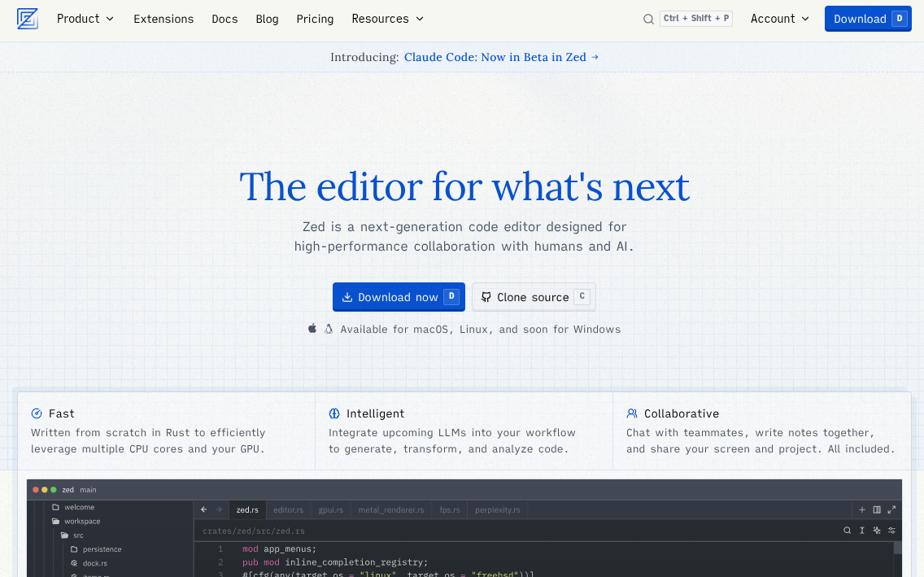Click the expand zoom pane icon in editor
Image resolution: width=924 pixels, height=577 pixels.
[x=891, y=509]
